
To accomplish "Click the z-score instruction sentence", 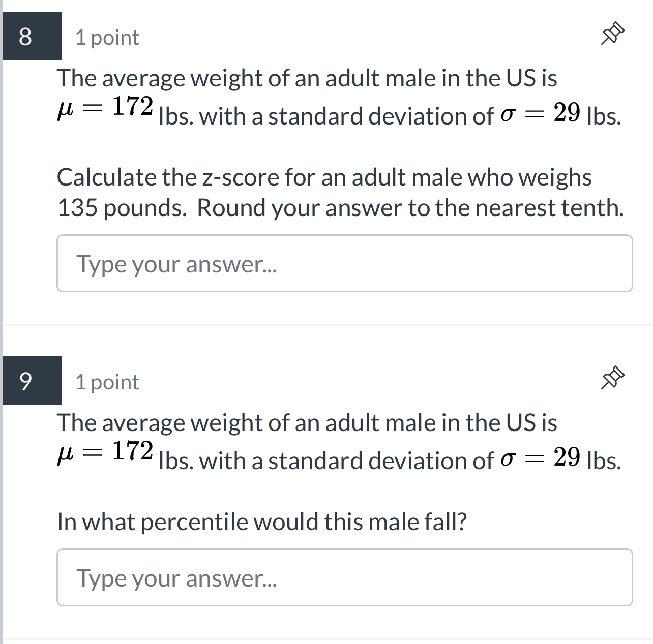I will [x=324, y=192].
